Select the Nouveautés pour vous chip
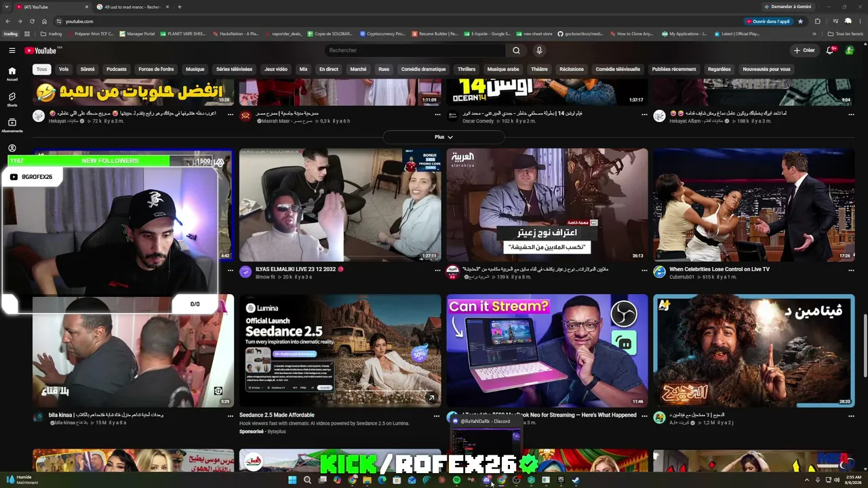The height and width of the screenshot is (488, 868). point(766,69)
